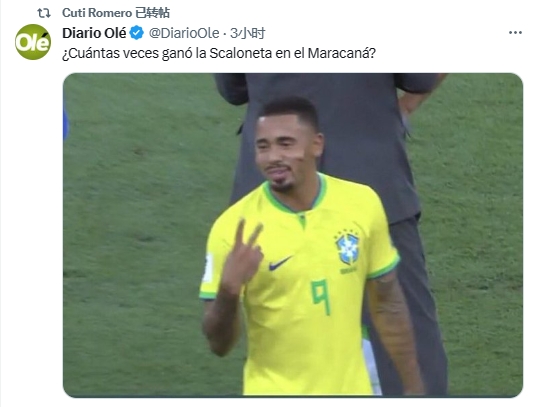Click the 已转帖 reposted label

pos(152,13)
